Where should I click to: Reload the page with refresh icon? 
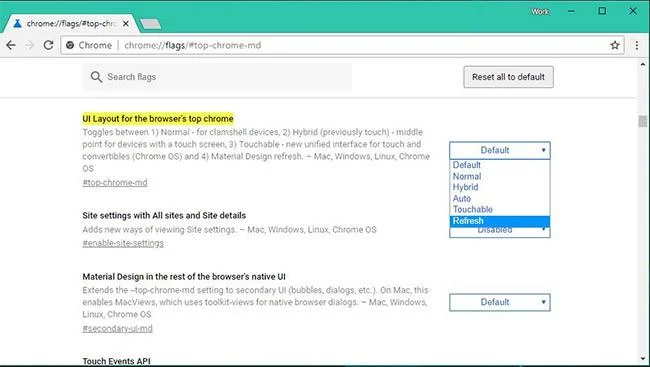click(49, 45)
